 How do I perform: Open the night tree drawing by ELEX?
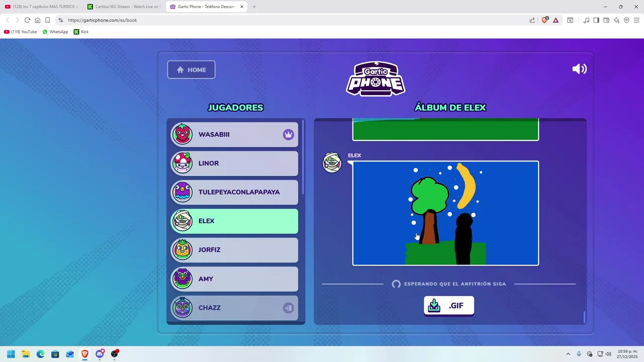pos(446,213)
